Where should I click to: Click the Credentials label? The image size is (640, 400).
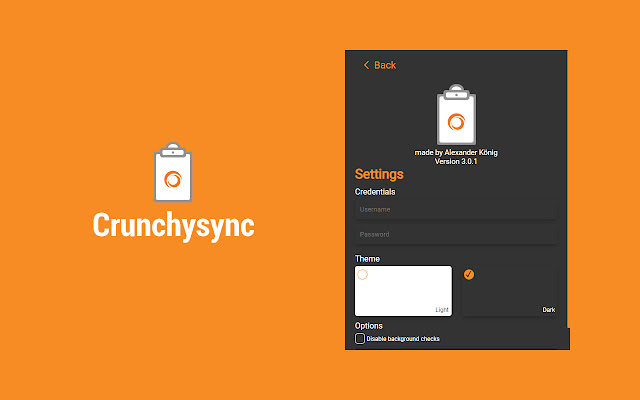[375, 192]
